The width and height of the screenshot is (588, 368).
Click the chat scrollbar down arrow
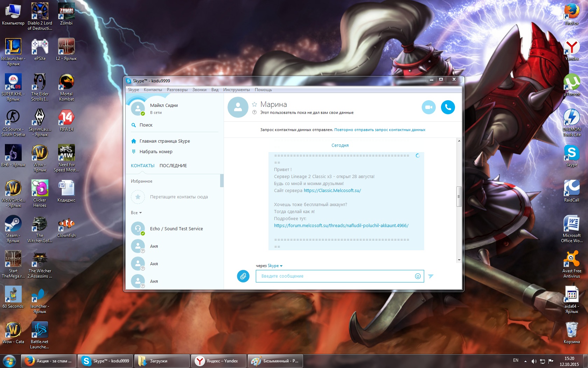(459, 260)
